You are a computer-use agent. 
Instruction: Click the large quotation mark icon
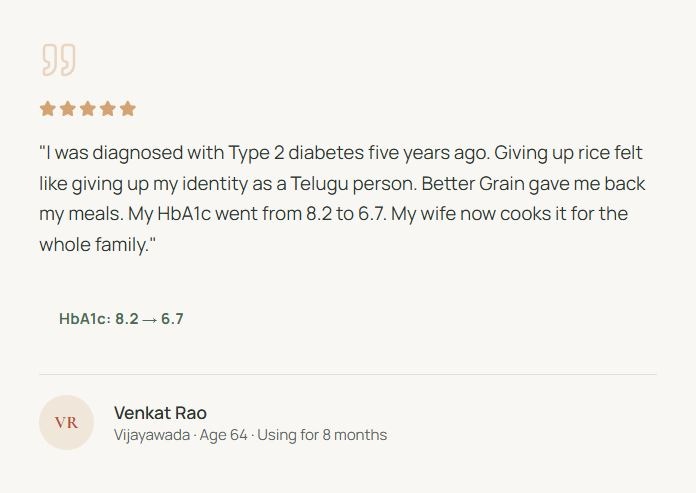58,60
